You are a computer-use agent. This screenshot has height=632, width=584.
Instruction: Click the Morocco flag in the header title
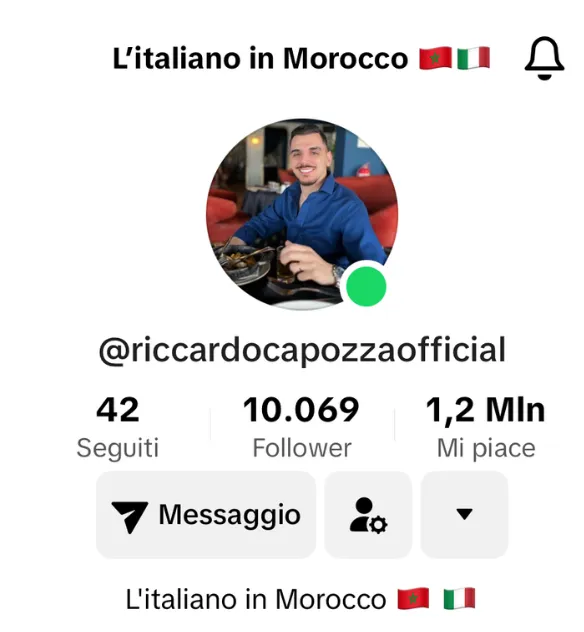tap(435, 58)
